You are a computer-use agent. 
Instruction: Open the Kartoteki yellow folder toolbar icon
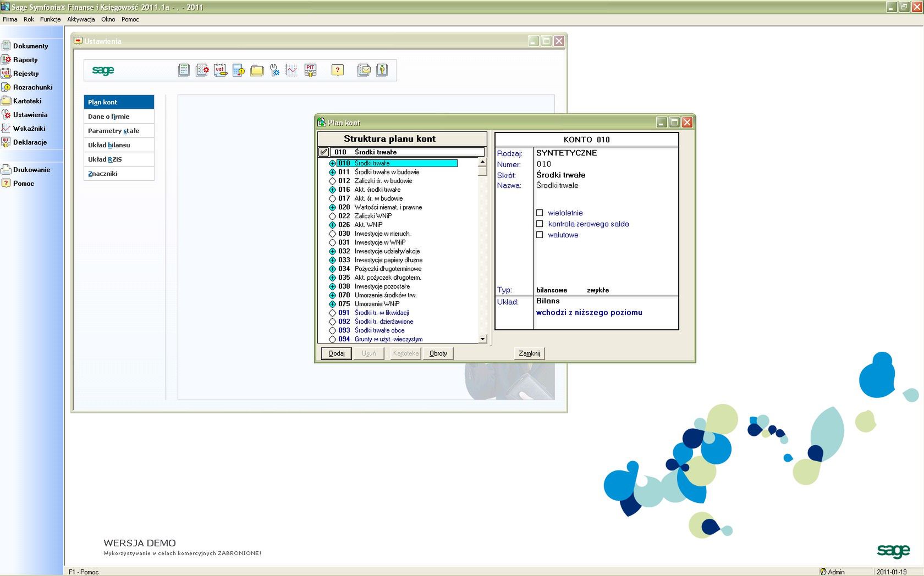[x=257, y=70]
